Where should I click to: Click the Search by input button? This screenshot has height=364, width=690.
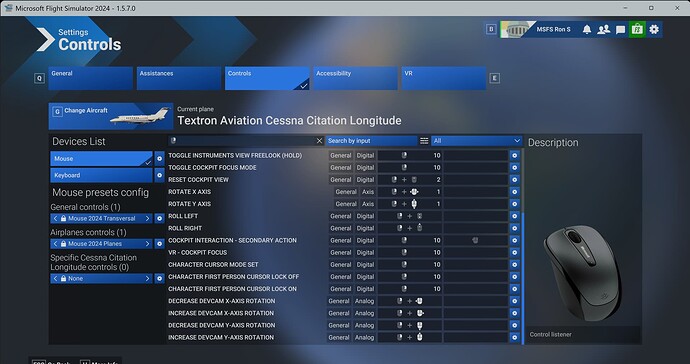[x=371, y=141]
